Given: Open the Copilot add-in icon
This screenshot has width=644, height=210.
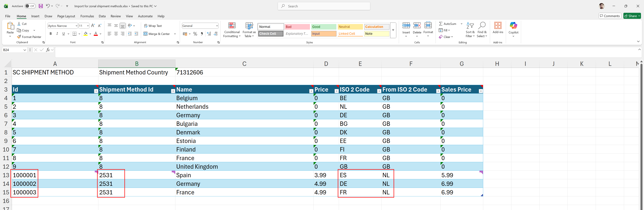Looking at the screenshot, I should point(513,26).
